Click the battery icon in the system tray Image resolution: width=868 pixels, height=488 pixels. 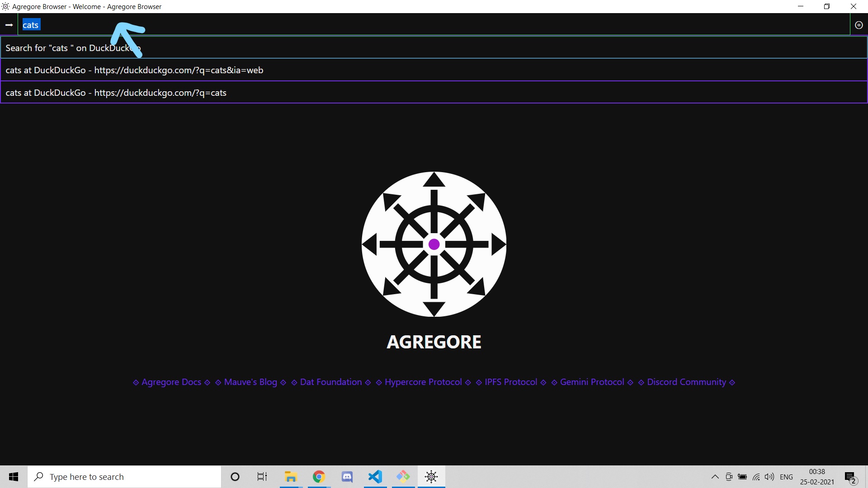click(742, 477)
